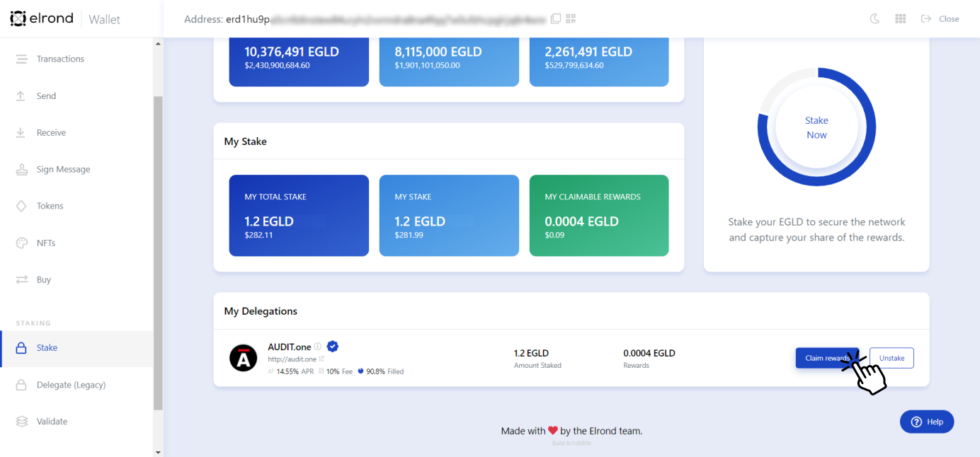The image size is (980, 457).
Task: Open Delegate (Legacy) in the sidebar
Action: pyautogui.click(x=76, y=385)
